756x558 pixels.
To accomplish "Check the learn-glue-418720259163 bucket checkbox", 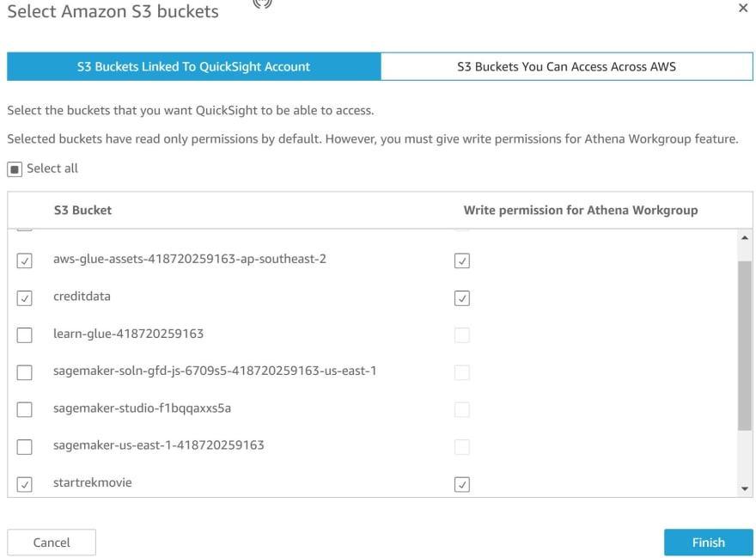I will click(25, 335).
